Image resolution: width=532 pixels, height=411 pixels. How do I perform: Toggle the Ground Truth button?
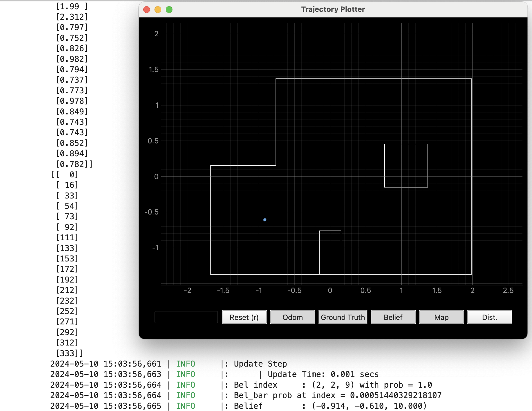click(343, 317)
